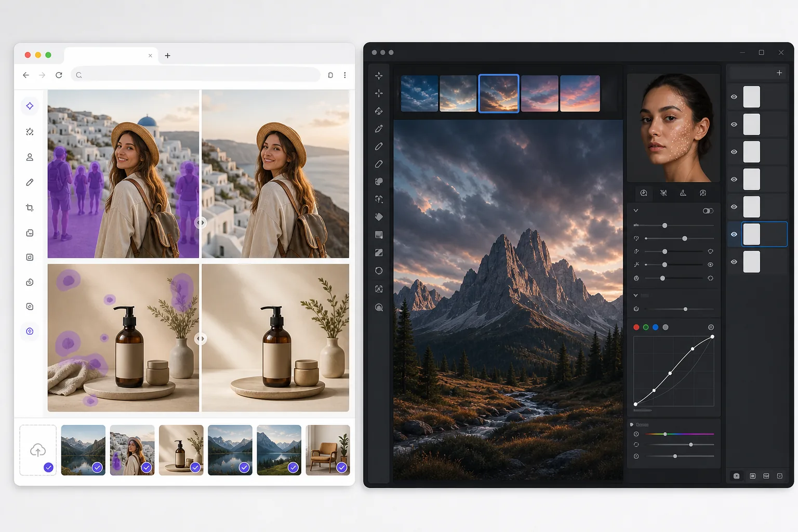Reload the page in the browser window
This screenshot has width=798, height=532.
(59, 75)
